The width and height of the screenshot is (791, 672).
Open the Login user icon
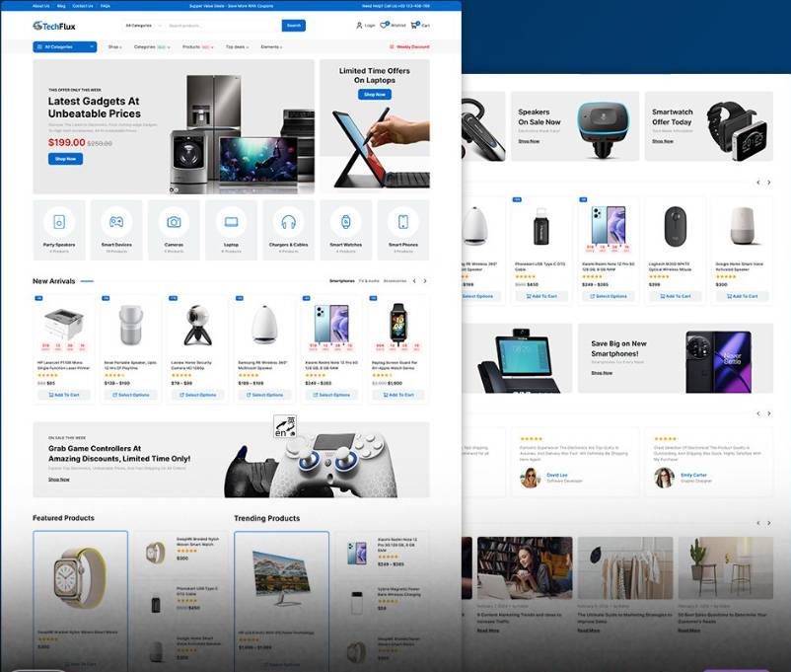359,26
